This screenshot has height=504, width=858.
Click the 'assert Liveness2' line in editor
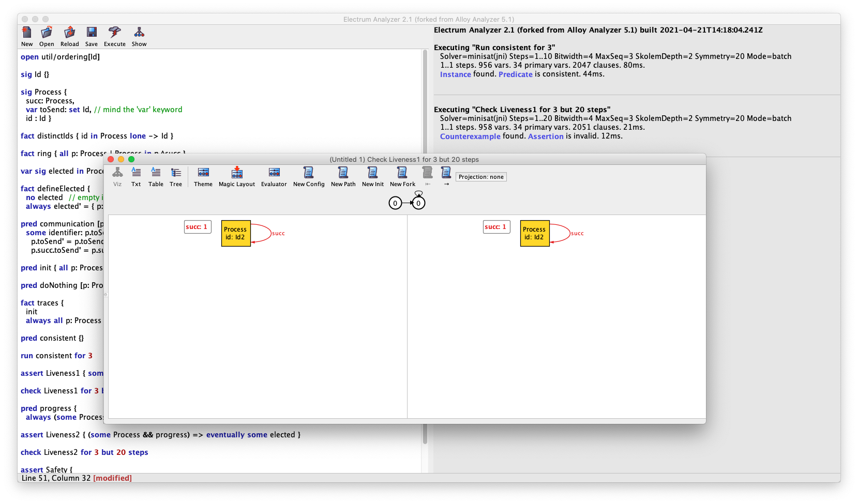pos(160,435)
